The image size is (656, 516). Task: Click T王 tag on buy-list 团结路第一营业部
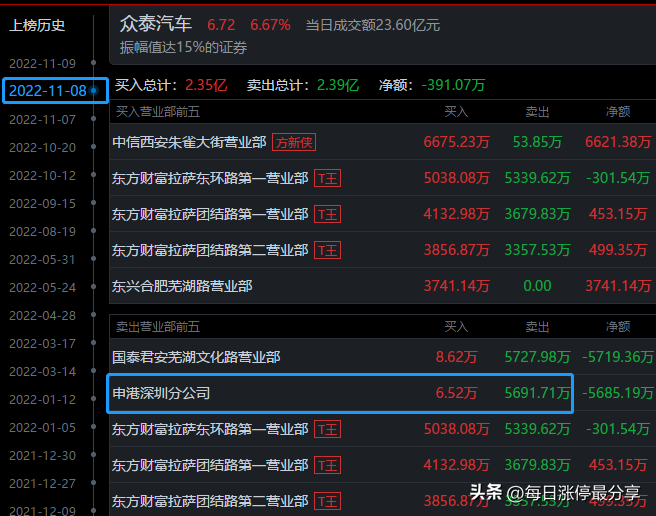point(327,214)
